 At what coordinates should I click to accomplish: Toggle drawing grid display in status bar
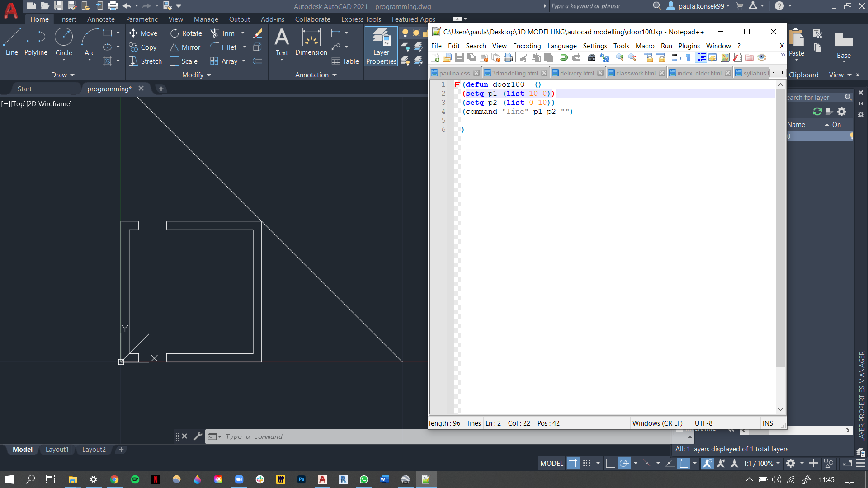pyautogui.click(x=573, y=463)
